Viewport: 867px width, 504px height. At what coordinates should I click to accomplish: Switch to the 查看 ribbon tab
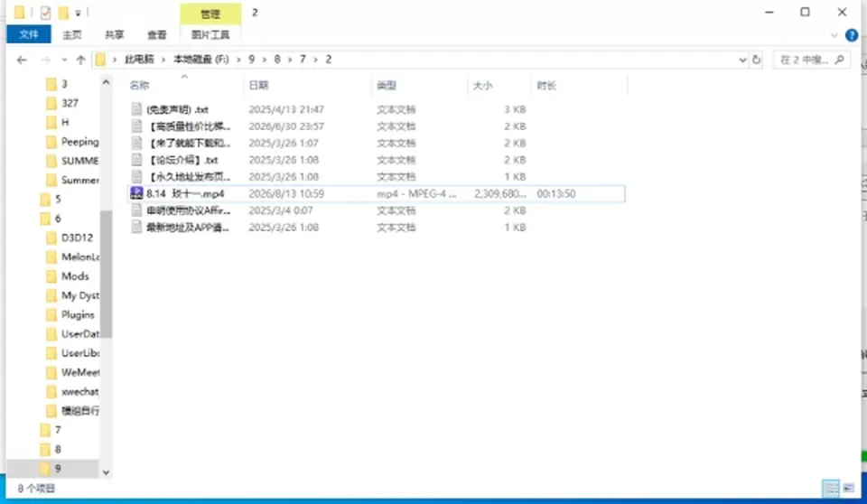tap(156, 34)
